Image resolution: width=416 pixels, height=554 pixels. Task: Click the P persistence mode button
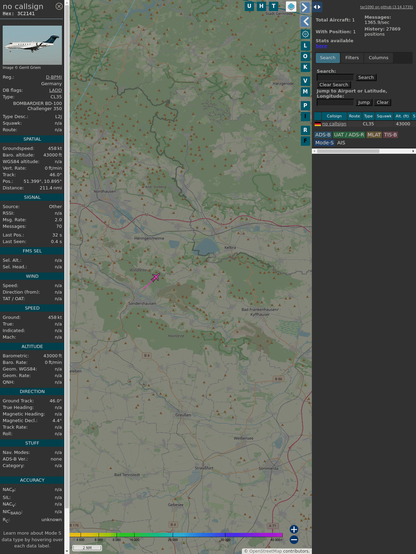305,106
